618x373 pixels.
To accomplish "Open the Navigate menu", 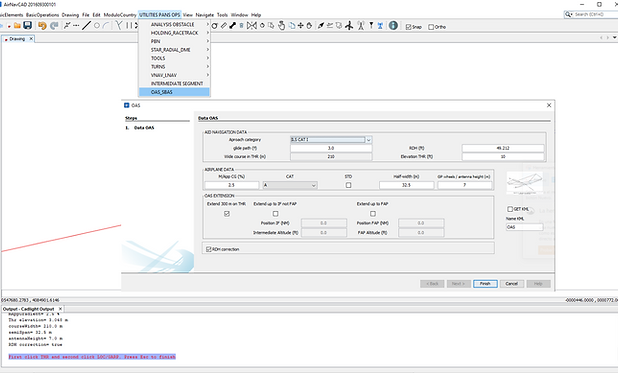I will 205,15.
